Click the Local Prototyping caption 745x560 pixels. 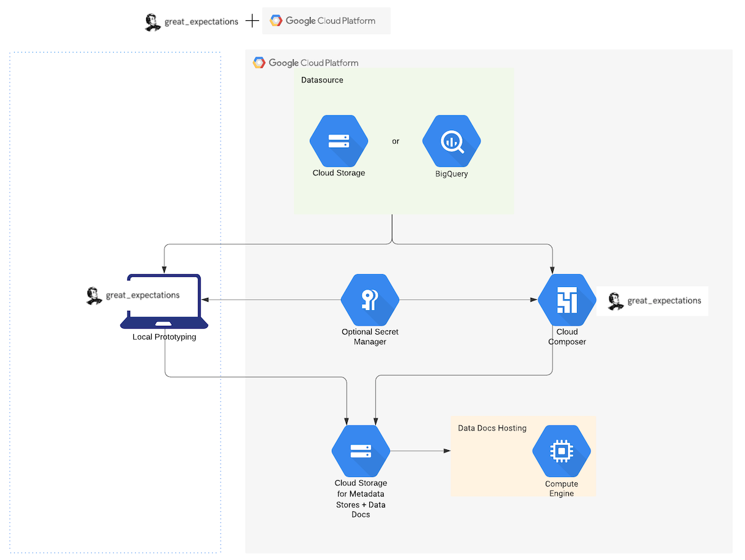pos(164,336)
